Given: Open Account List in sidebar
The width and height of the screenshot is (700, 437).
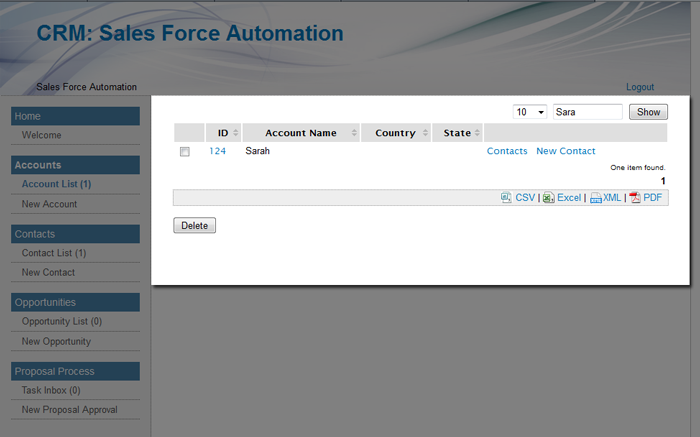Looking at the screenshot, I should tap(56, 184).
